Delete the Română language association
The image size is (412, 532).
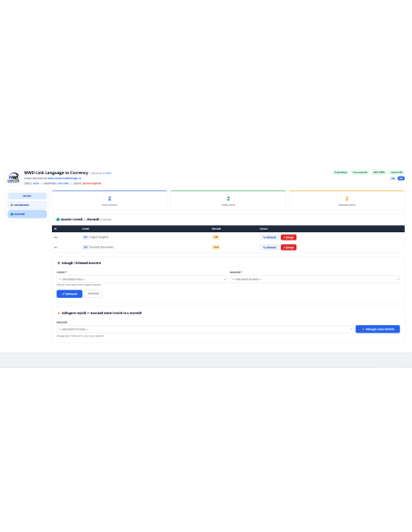pos(288,248)
